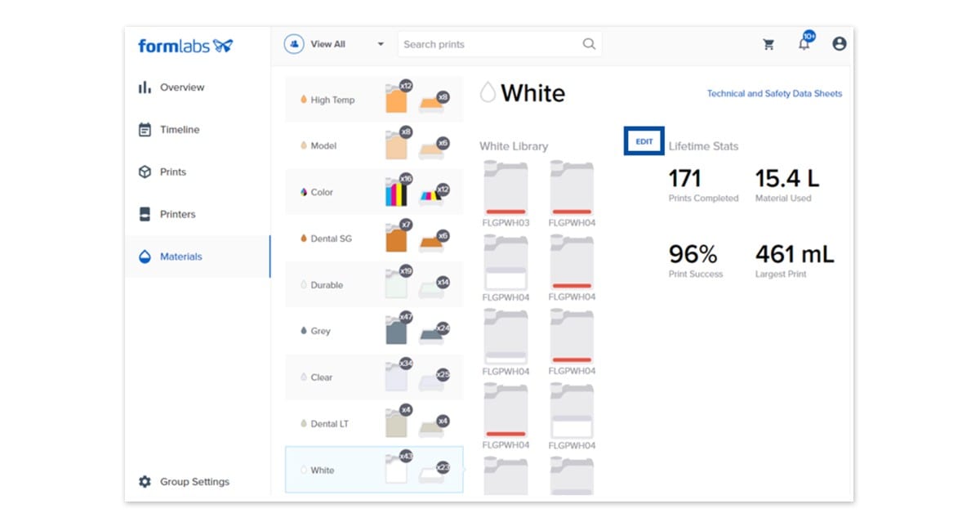Open the Timeline section
This screenshot has height=513, width=980.
click(x=180, y=130)
